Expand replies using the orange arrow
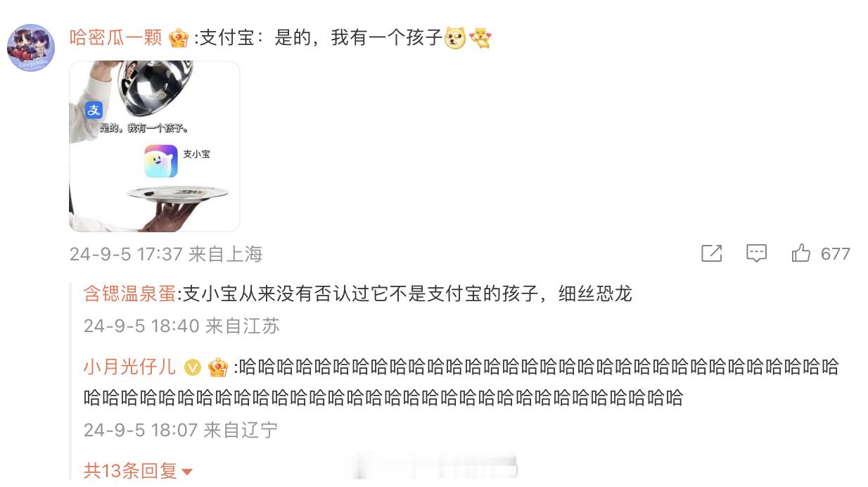The height and width of the screenshot is (487, 868). pos(187,472)
